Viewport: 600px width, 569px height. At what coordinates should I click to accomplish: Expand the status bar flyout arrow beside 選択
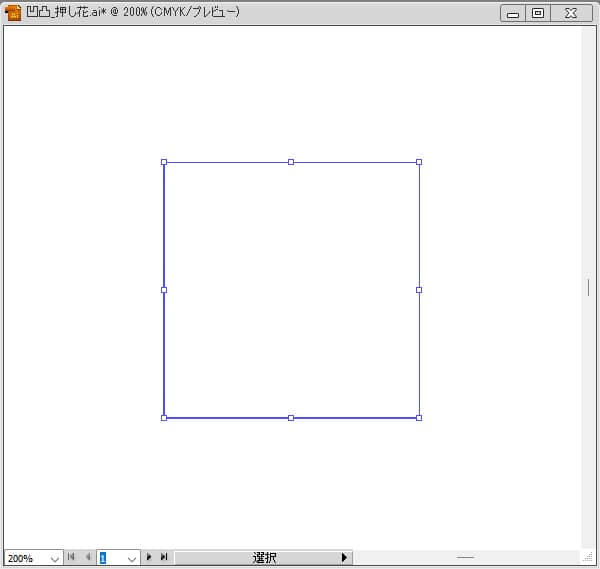click(x=344, y=558)
